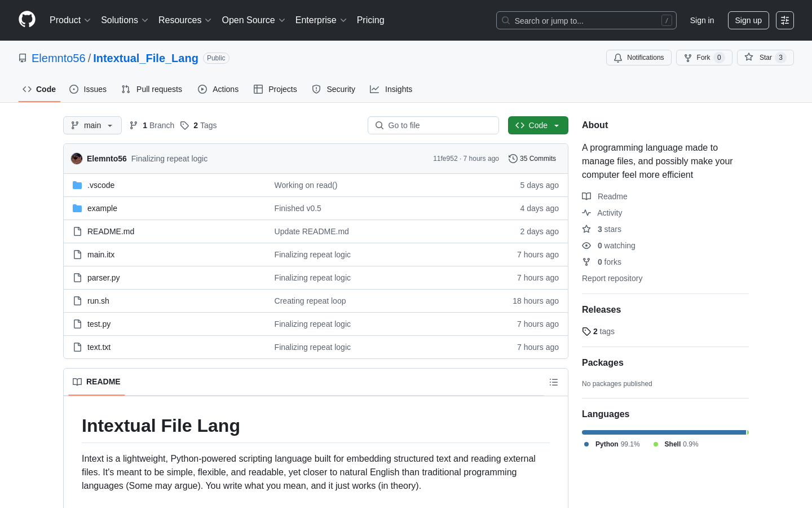Screen dimensions: 812x508
Task: Select the README tab header
Action: (96, 382)
